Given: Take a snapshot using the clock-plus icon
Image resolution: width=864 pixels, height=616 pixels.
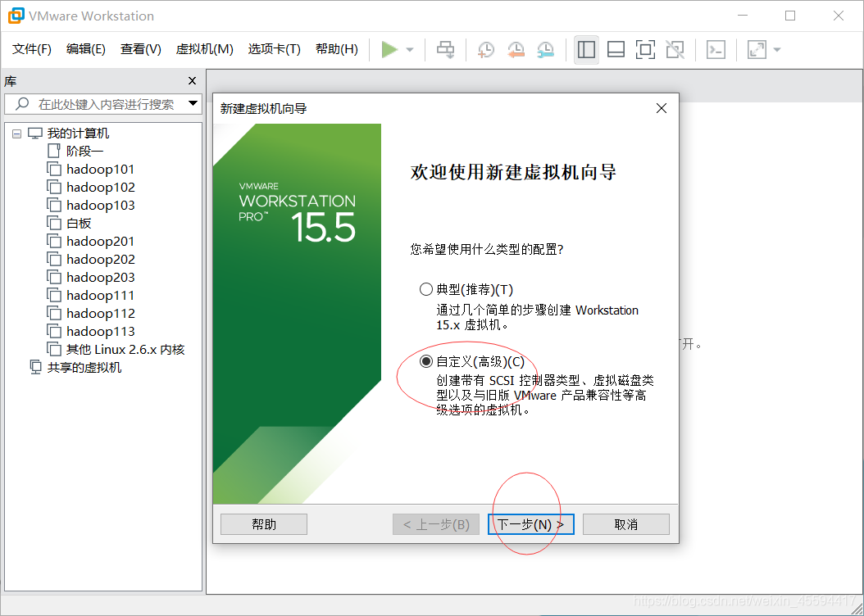Looking at the screenshot, I should (x=485, y=49).
